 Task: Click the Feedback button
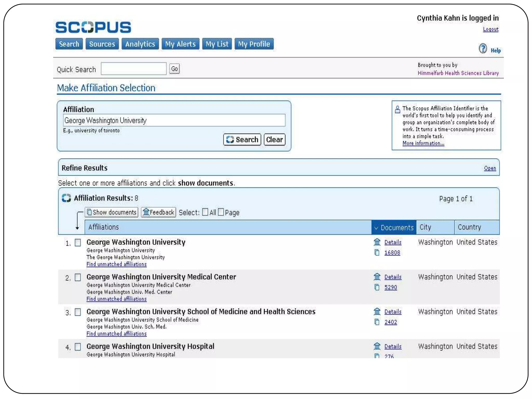158,212
